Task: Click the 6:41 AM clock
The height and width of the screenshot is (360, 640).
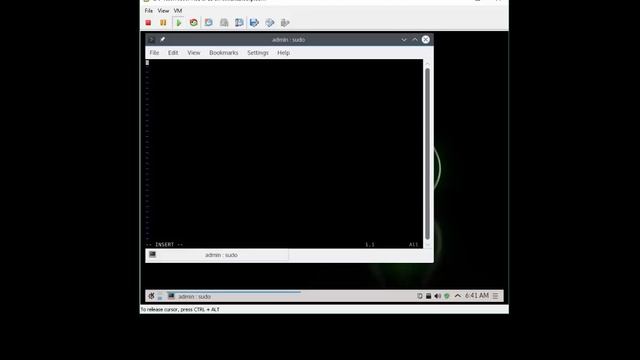Action: (x=477, y=296)
